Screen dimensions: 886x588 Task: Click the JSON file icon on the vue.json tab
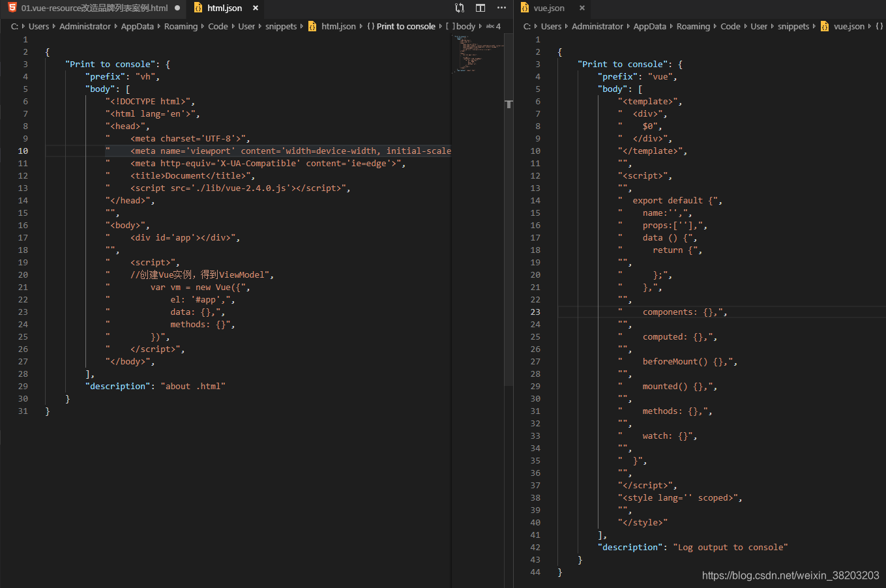525,8
